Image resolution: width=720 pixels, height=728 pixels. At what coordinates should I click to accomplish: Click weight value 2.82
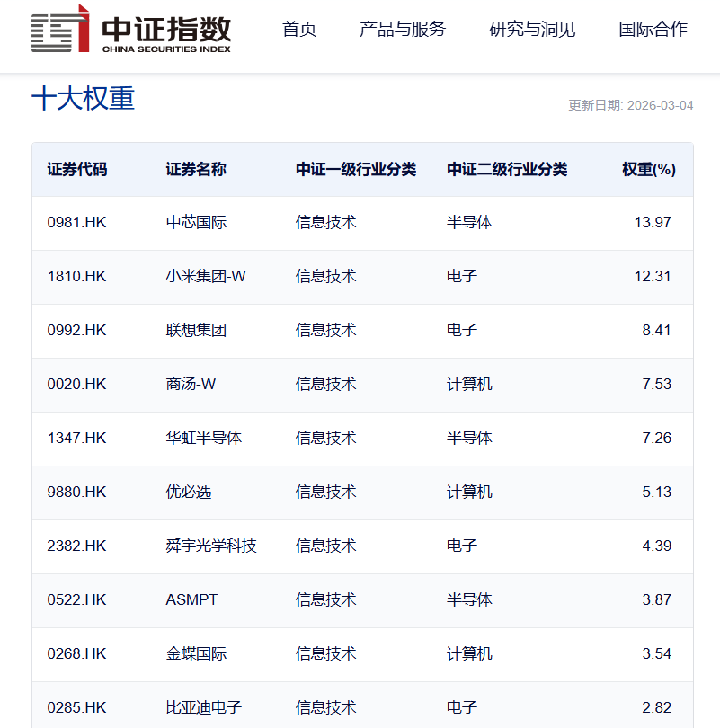click(x=656, y=707)
